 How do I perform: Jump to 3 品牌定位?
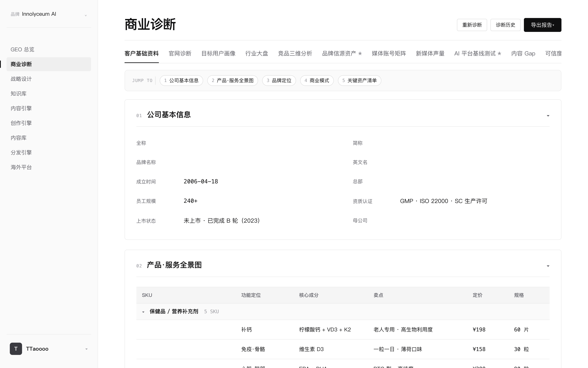coord(279,81)
